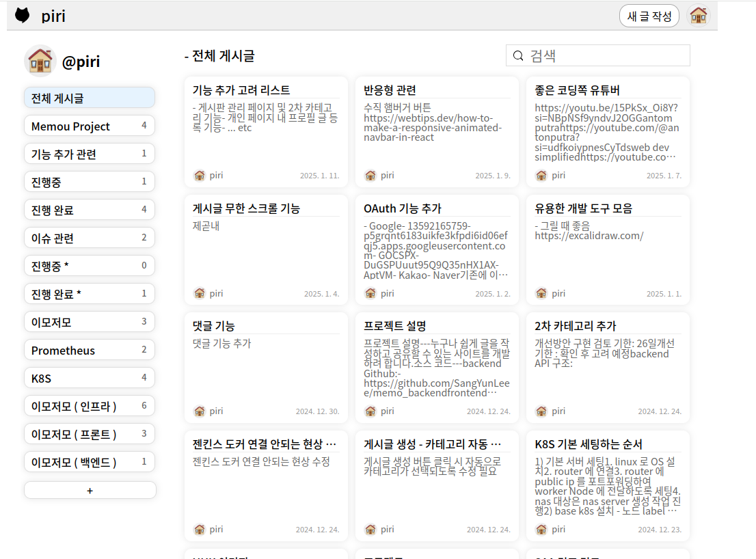Click the 새 글 작성 button
756x559 pixels.
click(649, 16)
